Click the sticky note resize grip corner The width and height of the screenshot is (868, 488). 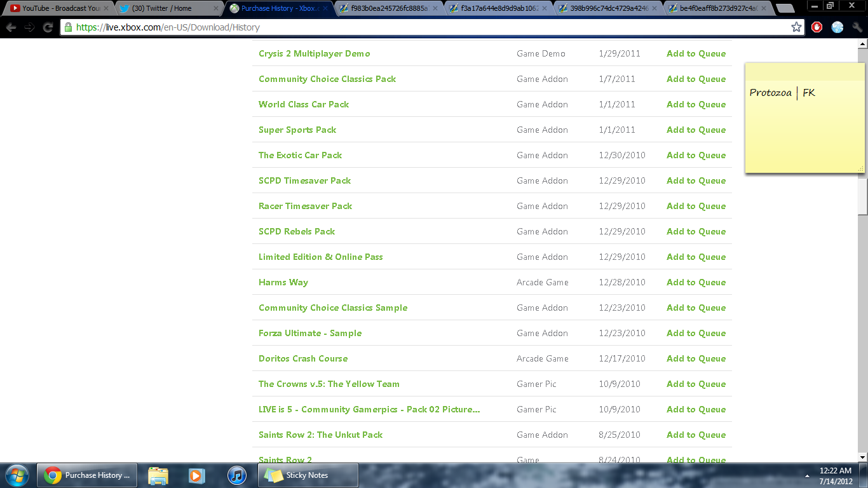(861, 168)
